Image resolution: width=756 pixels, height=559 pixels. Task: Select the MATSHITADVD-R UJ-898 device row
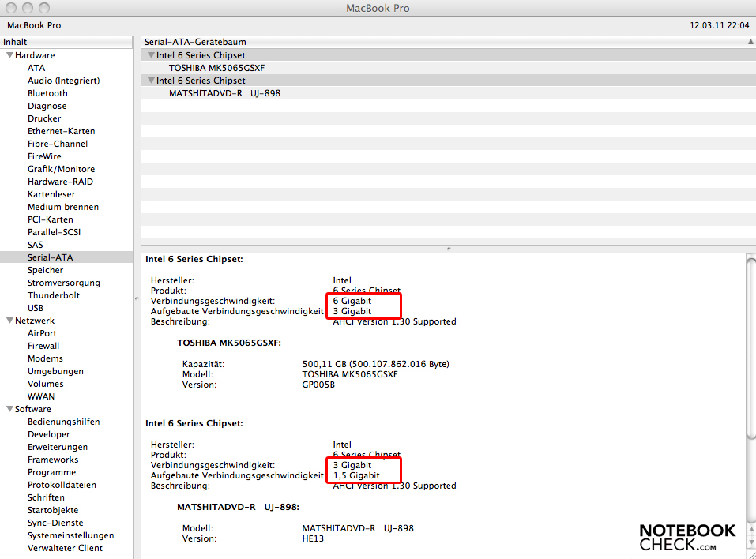click(x=449, y=93)
